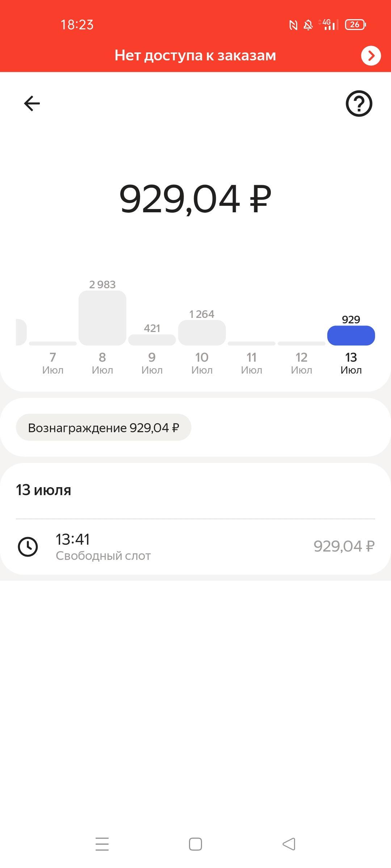Select the 10 Июл bar with 1 264
This screenshot has height=868, width=391.
point(202,332)
